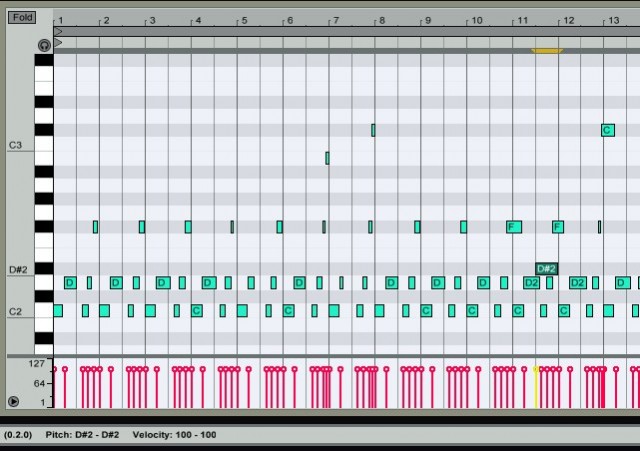Collapse the velocity editor with the round arrow
The height and width of the screenshot is (451, 640).
pyautogui.click(x=13, y=402)
